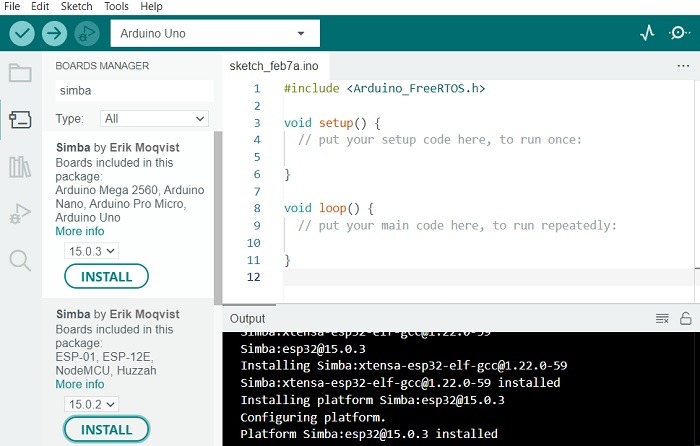Select the sketch_feb7a.ino tab
This screenshot has width=700, height=446.
(x=274, y=66)
